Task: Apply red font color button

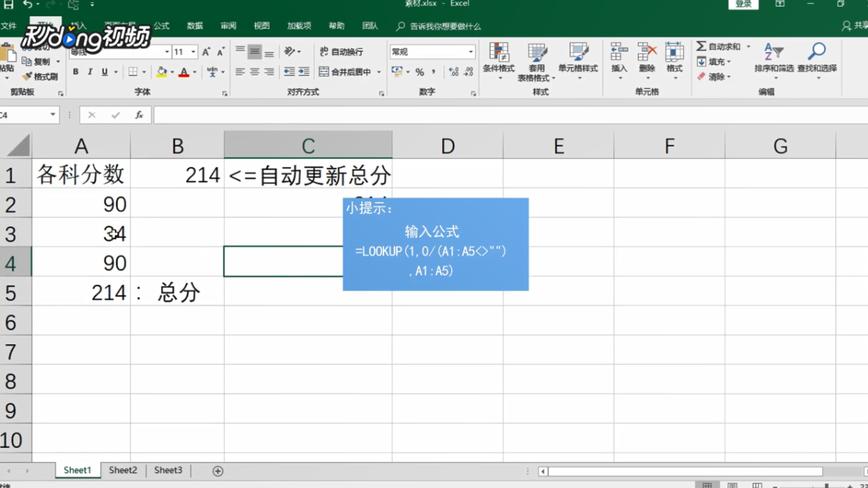Action: click(184, 72)
